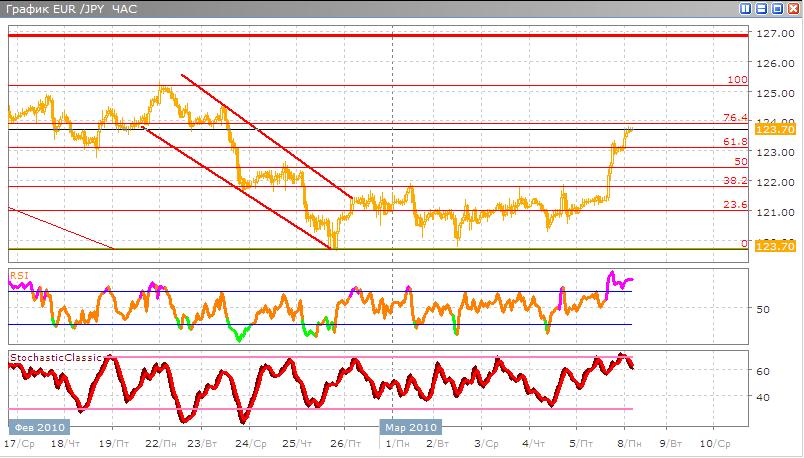Maximize the chart window
Screen dimensions: 804x458
click(778, 8)
